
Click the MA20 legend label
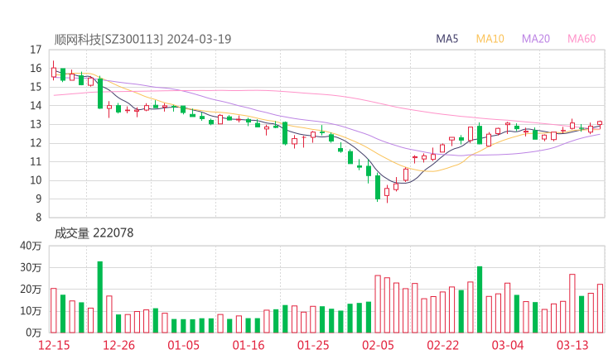tap(536, 39)
